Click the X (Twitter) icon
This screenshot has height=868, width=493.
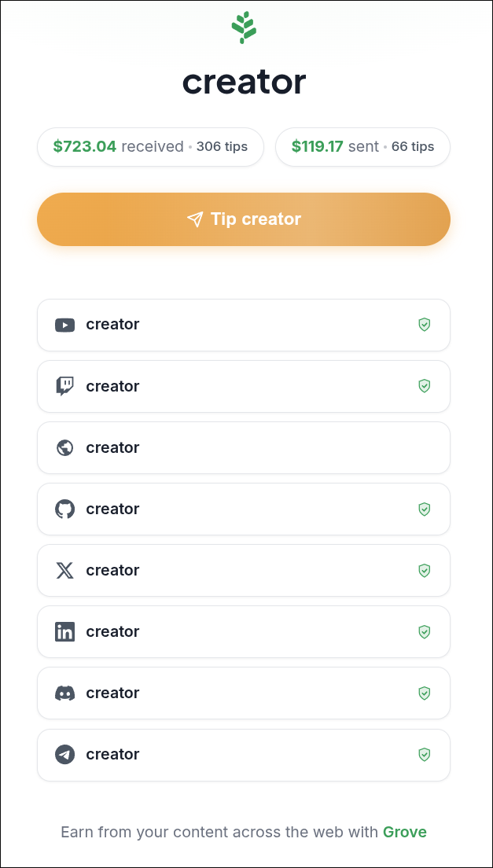(64, 570)
